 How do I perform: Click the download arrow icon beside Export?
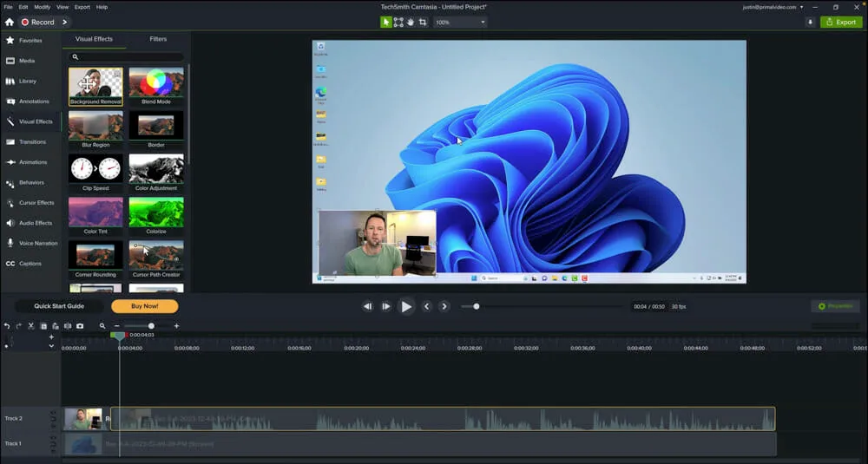point(810,22)
